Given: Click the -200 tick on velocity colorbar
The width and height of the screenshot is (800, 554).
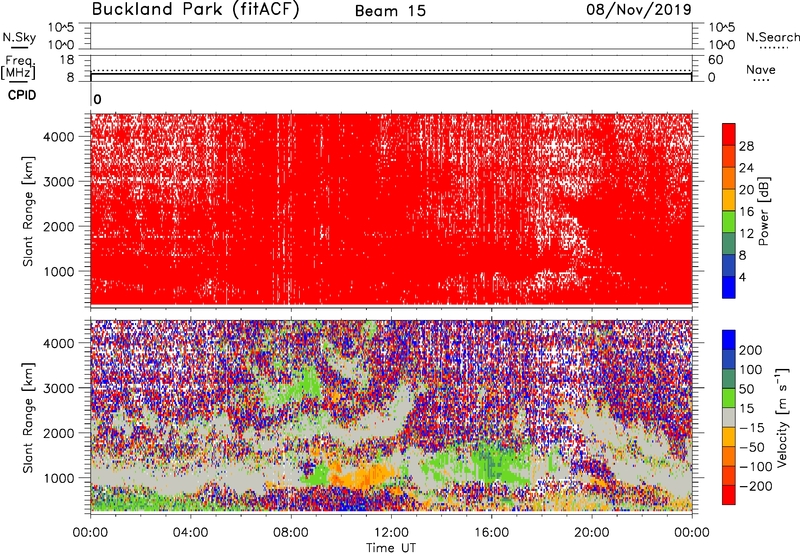Looking at the screenshot, I should 756,486.
